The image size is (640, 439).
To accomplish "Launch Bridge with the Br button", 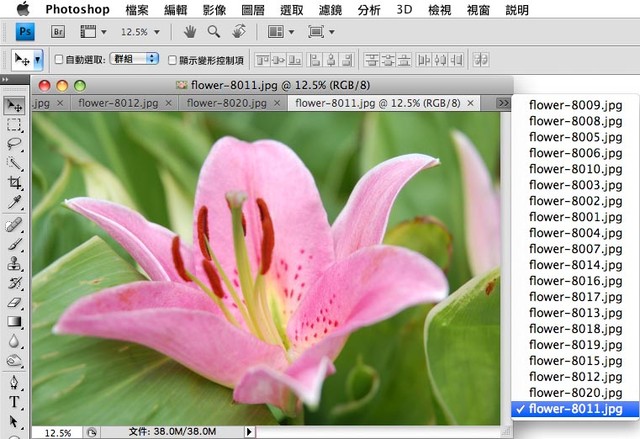I will click(58, 31).
